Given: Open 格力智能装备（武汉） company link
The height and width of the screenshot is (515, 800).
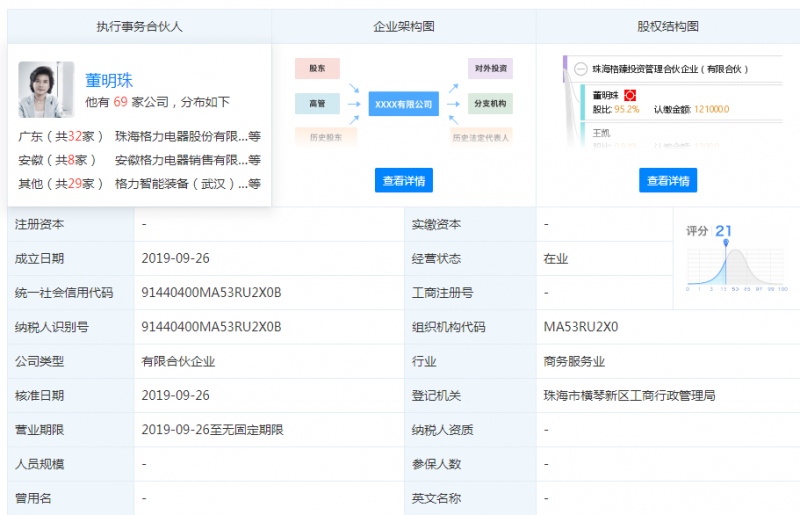Looking at the screenshot, I should tap(180, 184).
